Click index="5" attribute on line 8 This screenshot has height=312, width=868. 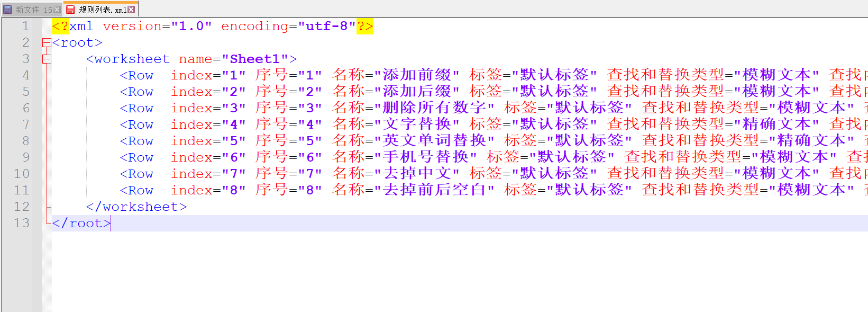(x=208, y=141)
